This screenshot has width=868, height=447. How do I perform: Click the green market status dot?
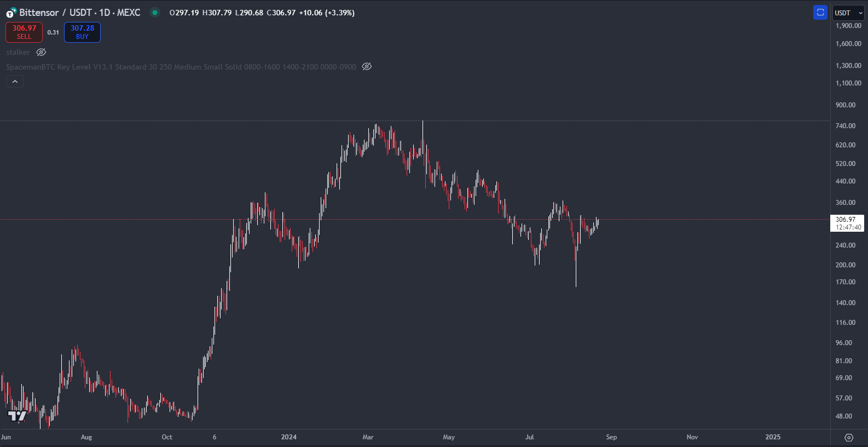(155, 13)
